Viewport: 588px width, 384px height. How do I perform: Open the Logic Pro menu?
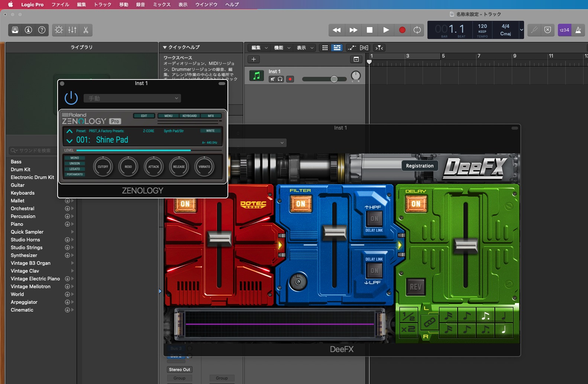(32, 4)
